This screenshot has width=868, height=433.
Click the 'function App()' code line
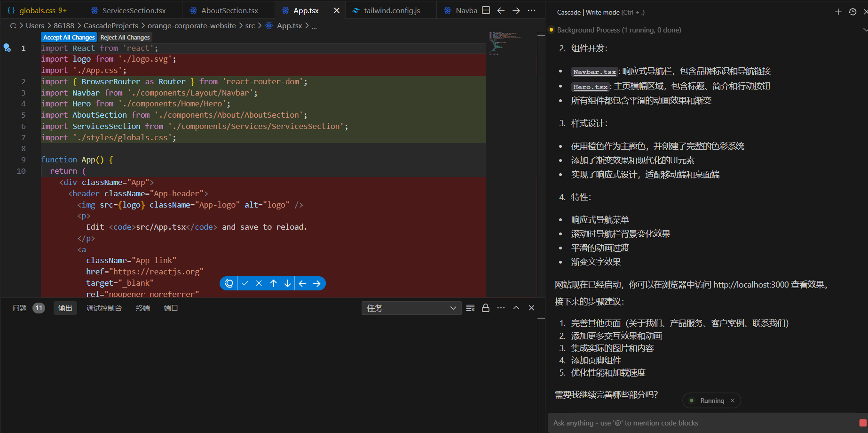click(x=77, y=160)
